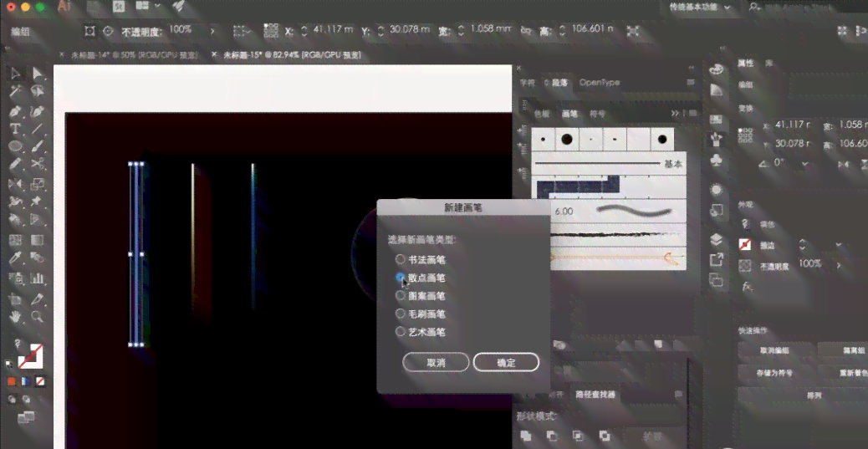
Task: Switch to the 色板 swatches tab
Action: click(542, 114)
